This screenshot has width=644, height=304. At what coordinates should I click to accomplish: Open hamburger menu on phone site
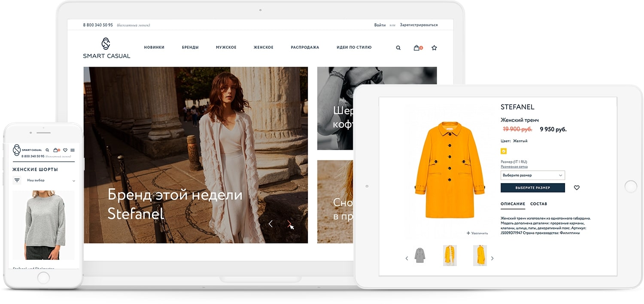pos(73,150)
